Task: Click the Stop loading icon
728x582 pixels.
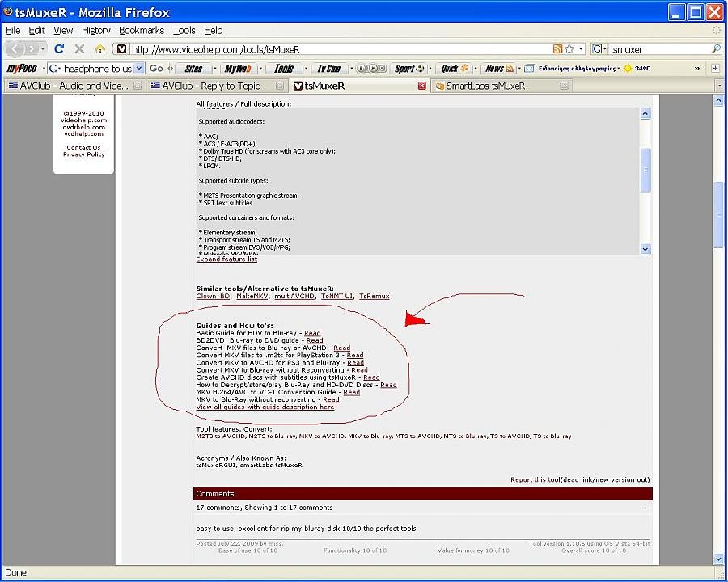Action: pos(79,49)
